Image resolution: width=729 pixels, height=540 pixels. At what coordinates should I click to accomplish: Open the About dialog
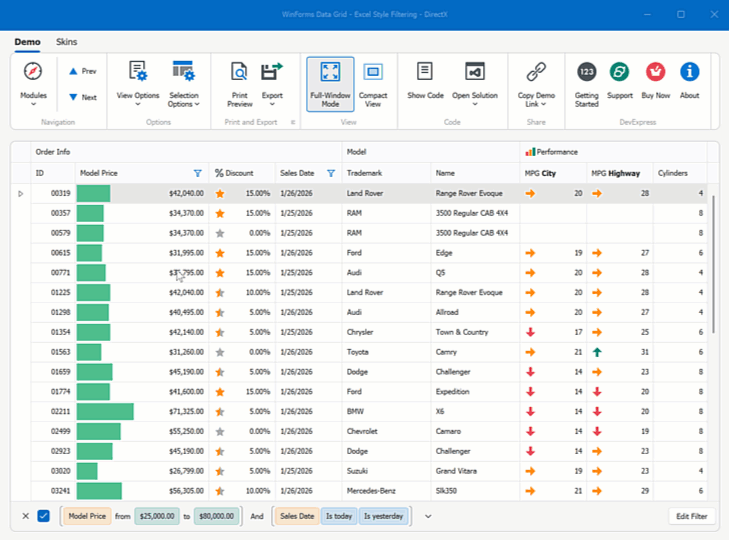click(689, 81)
